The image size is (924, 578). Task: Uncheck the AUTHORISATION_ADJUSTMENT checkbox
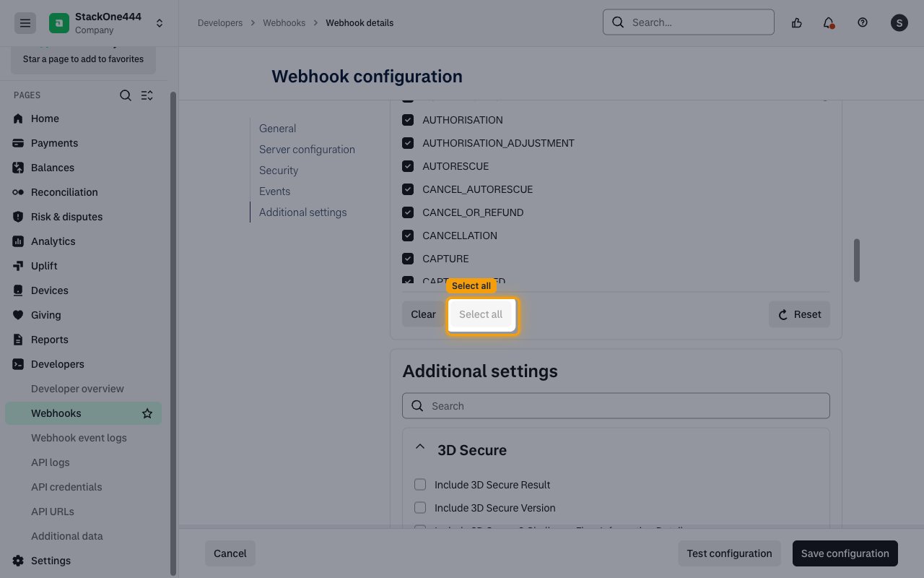click(x=408, y=143)
